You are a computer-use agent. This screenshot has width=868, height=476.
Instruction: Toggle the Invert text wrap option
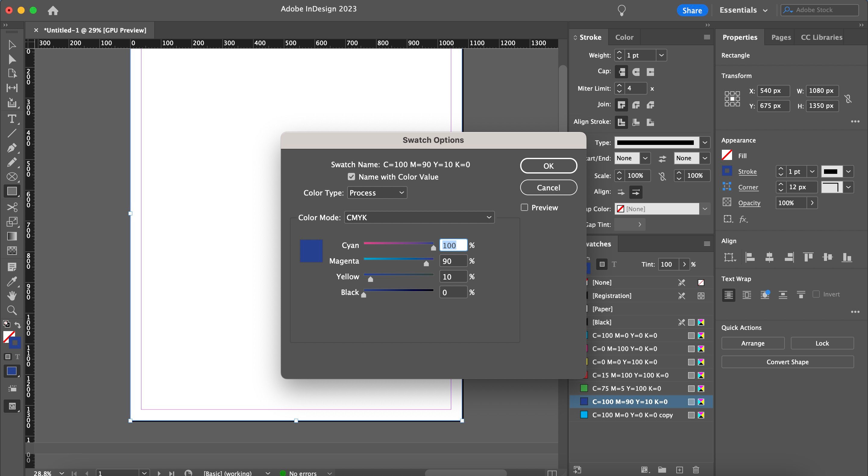click(x=816, y=294)
